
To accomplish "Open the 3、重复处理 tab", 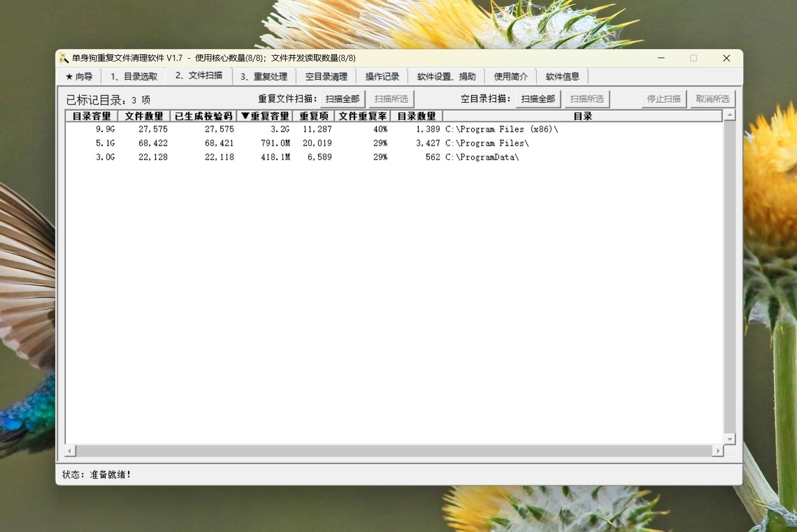I will click(264, 77).
